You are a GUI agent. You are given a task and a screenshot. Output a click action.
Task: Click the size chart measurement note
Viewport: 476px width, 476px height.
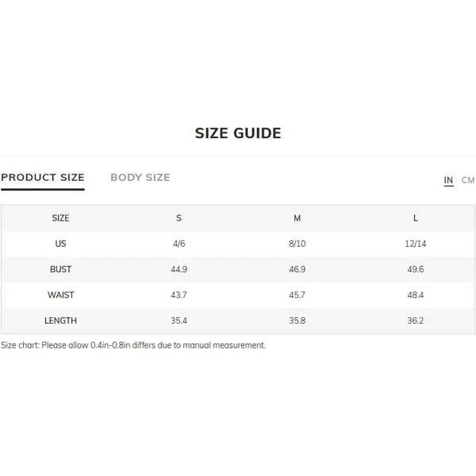tap(133, 345)
